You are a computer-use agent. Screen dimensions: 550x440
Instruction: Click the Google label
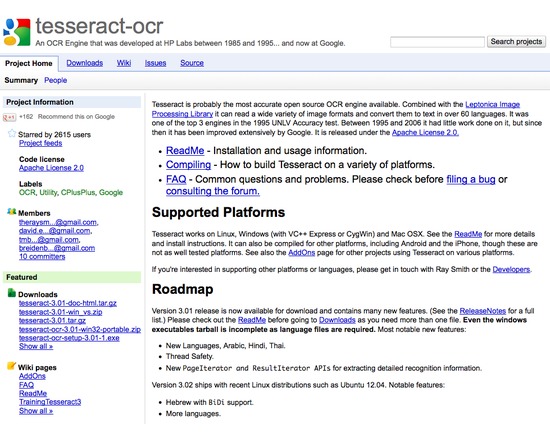(x=111, y=193)
